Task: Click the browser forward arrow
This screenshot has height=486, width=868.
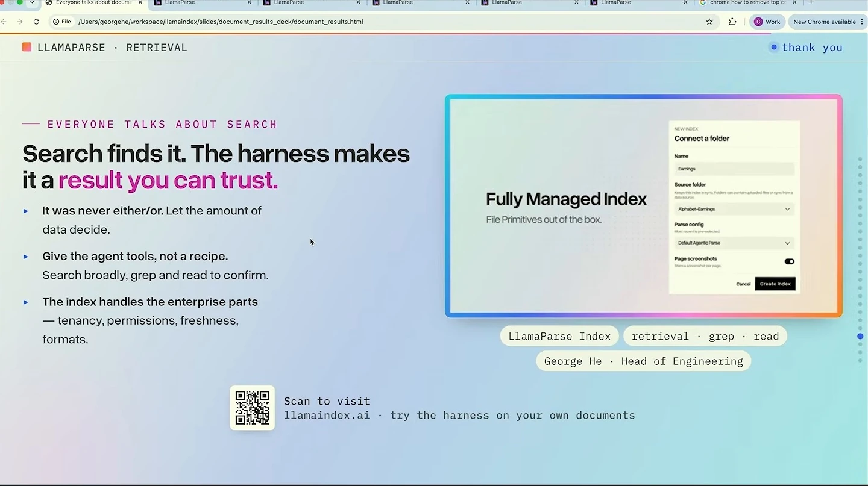Action: pos(20,22)
